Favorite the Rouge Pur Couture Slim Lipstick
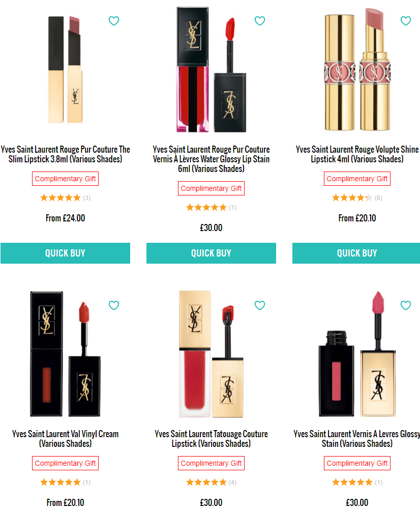The image size is (420, 510). tap(114, 21)
